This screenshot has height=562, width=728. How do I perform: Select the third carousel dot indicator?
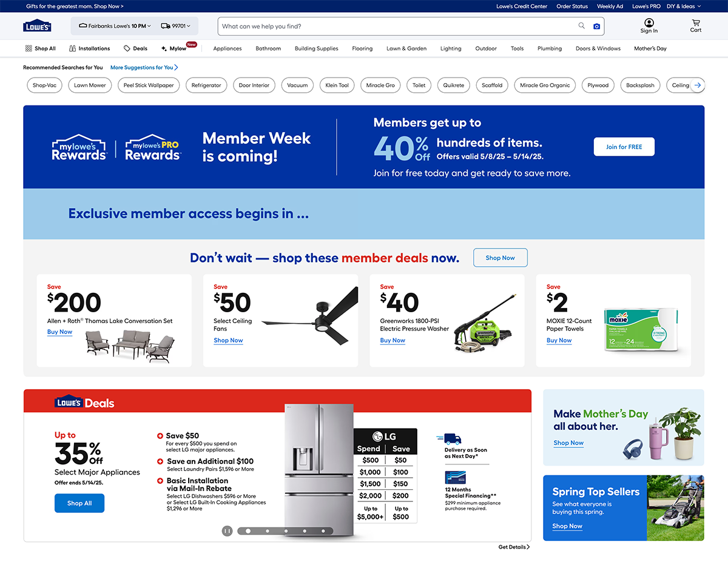point(286,531)
